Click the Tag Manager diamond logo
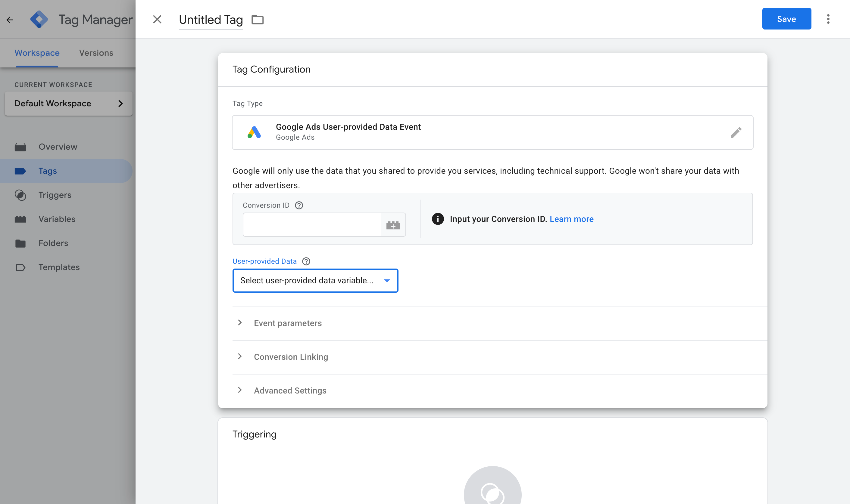Image resolution: width=850 pixels, height=504 pixels. (39, 19)
